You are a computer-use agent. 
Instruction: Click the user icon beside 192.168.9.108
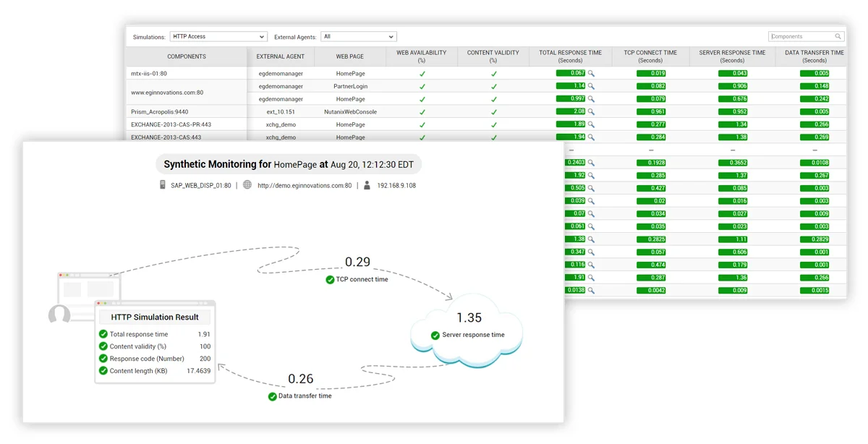click(367, 185)
